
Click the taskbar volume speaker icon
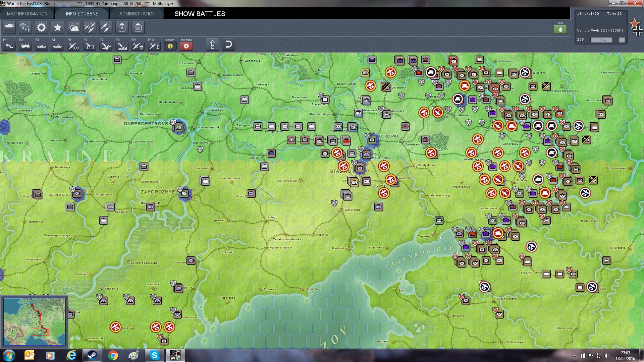(x=607, y=356)
